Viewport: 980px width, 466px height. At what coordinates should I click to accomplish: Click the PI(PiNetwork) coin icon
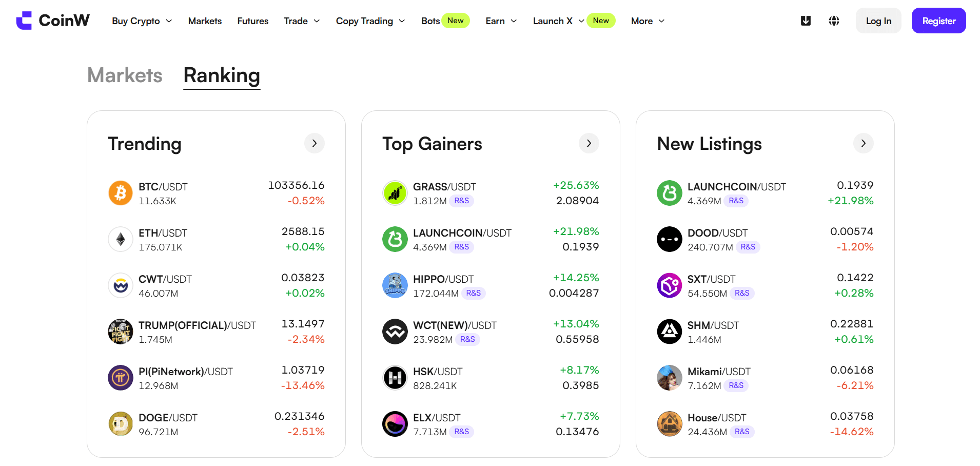click(x=121, y=378)
